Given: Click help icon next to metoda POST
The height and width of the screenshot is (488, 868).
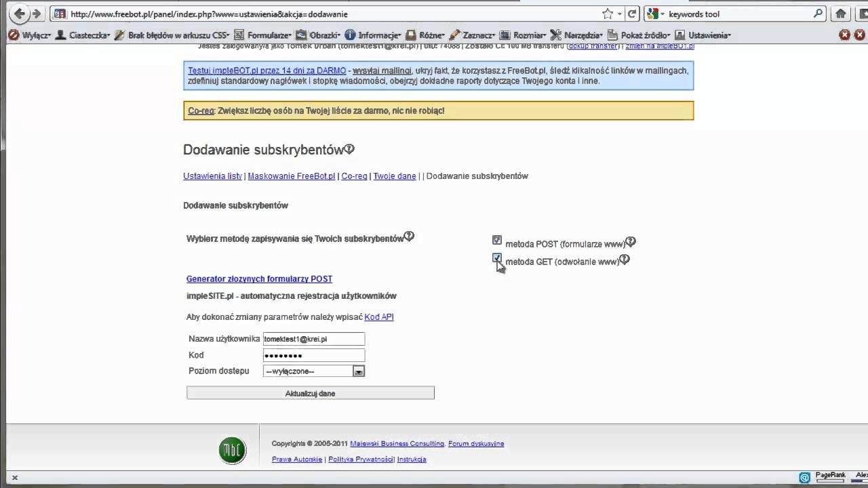Looking at the screenshot, I should point(631,241).
